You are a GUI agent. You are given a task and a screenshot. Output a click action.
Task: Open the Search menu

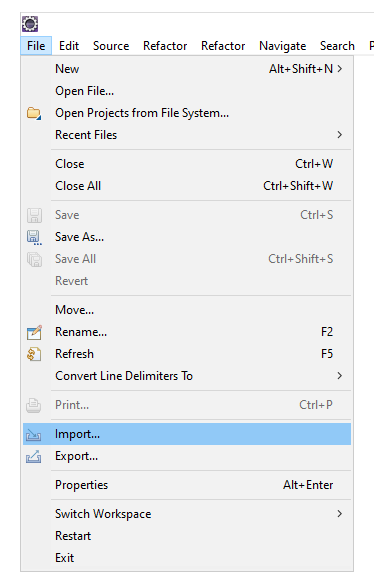(337, 46)
